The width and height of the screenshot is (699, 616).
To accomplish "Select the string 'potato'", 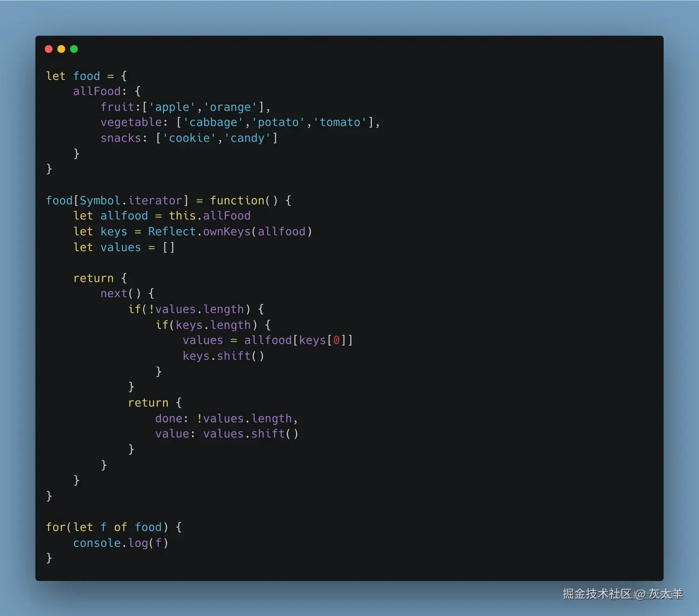I will [278, 122].
